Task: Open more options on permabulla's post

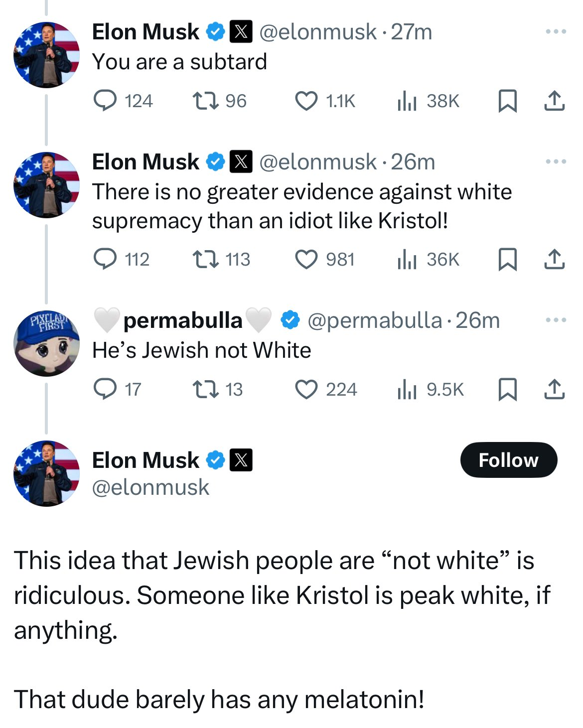Action: tap(556, 320)
